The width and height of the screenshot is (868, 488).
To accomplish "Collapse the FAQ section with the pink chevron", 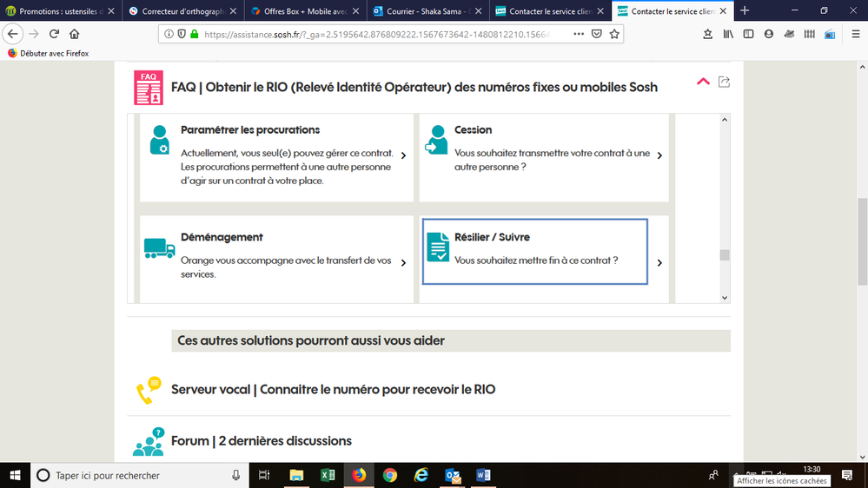I will pyautogui.click(x=703, y=82).
